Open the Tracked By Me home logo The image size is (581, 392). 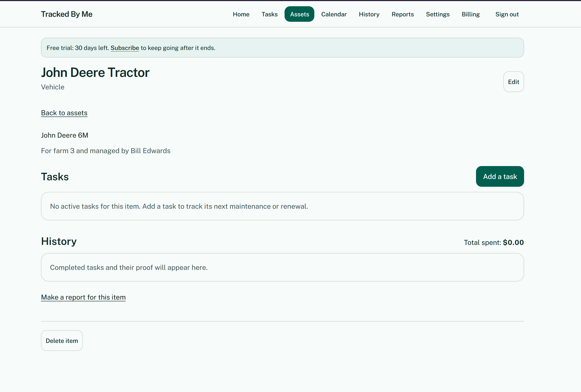pos(66,14)
